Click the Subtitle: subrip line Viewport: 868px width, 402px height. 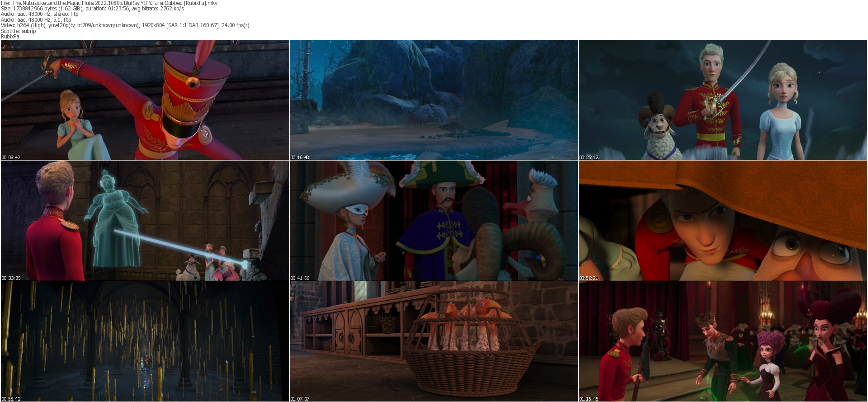pyautogui.click(x=18, y=31)
